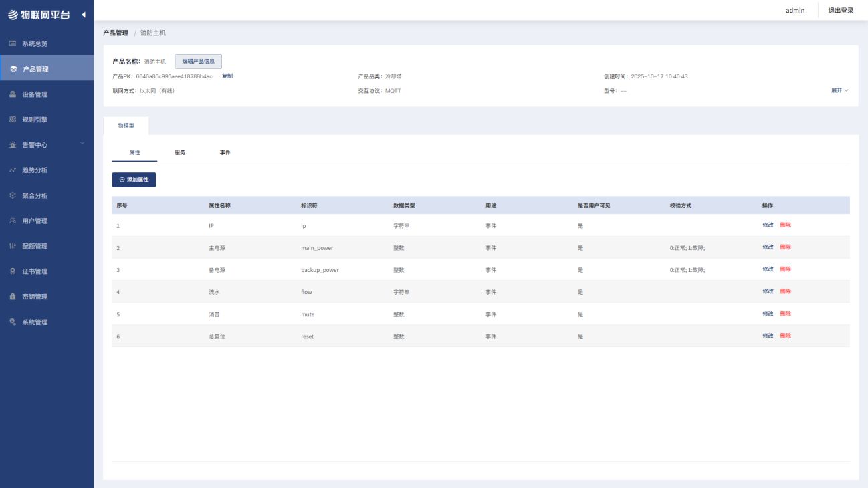Screen dimensions: 868x488
Task: Click 删除 for the 总复位 row
Action: (x=785, y=336)
